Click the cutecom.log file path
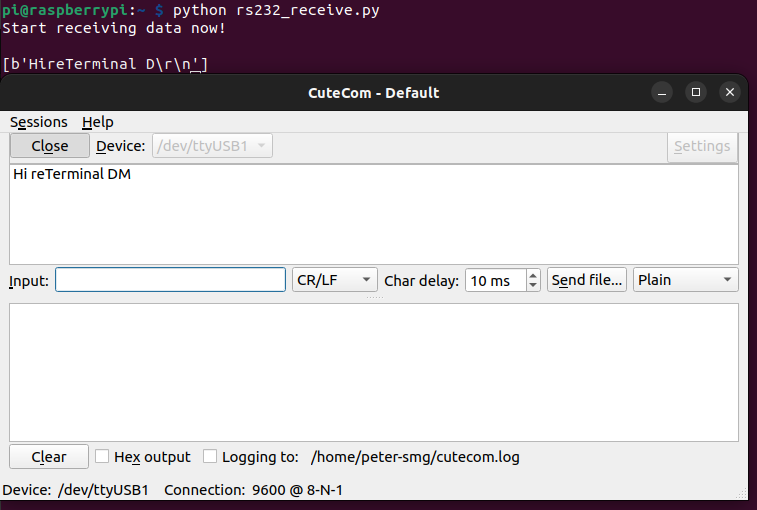The width and height of the screenshot is (757, 510). [415, 457]
